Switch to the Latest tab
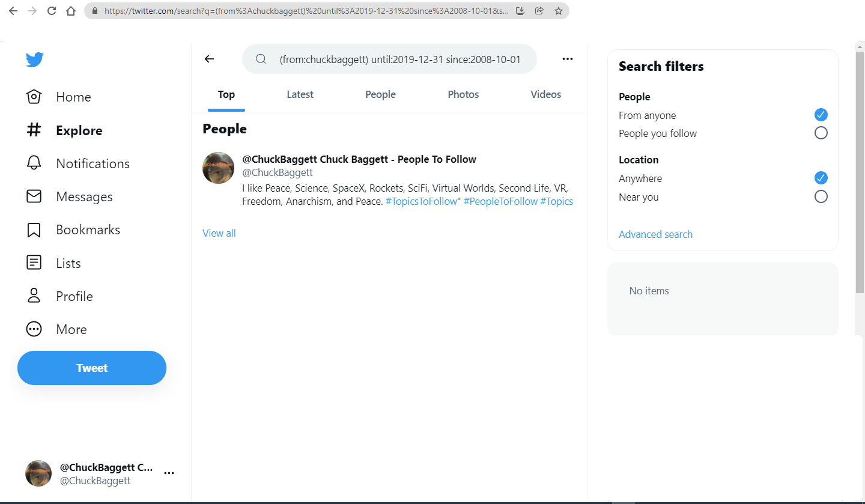 pos(300,94)
